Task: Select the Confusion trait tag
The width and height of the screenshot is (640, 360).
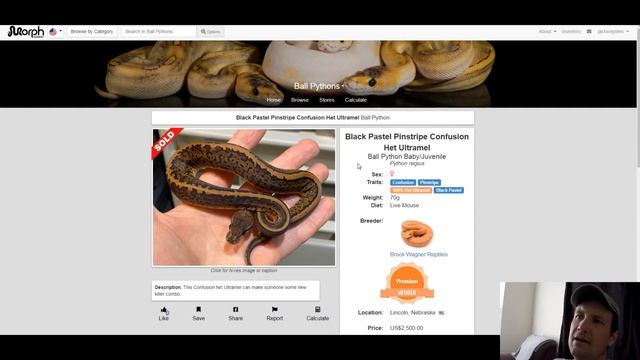Action: [x=403, y=182]
